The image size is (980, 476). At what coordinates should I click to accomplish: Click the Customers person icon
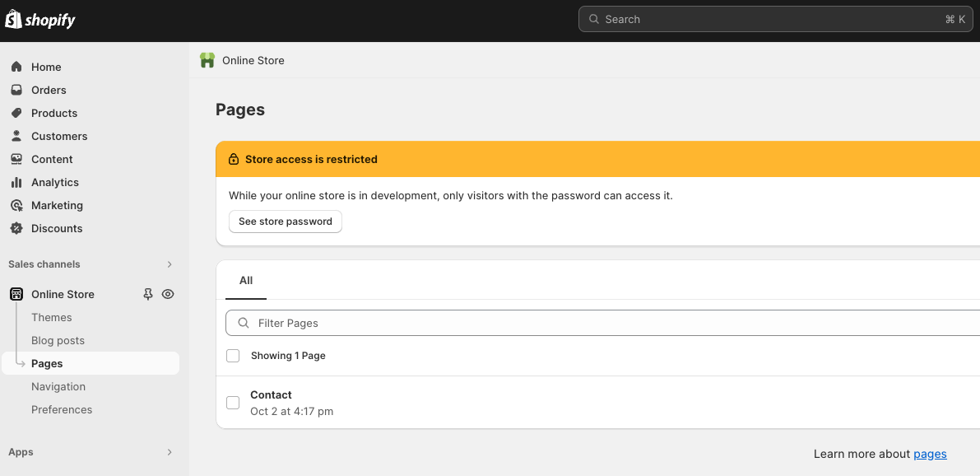point(16,136)
